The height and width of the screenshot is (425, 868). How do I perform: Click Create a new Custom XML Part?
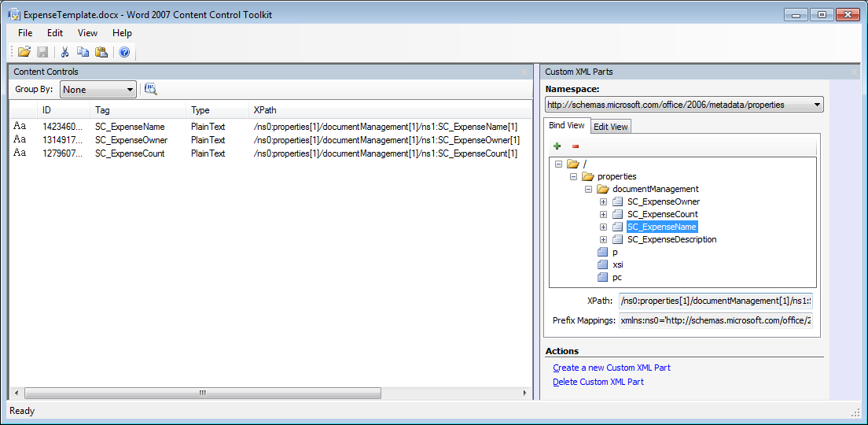click(x=611, y=368)
